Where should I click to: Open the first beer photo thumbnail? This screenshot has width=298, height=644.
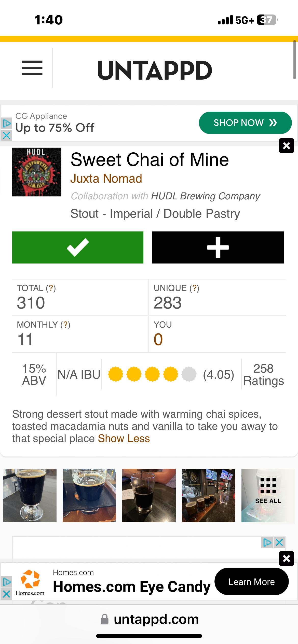coord(30,495)
